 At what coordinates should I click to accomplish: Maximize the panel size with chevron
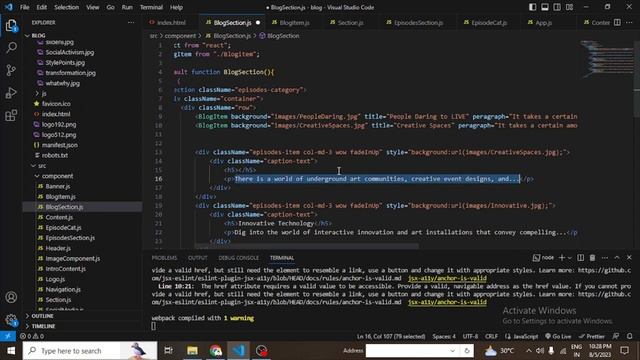pos(617,258)
